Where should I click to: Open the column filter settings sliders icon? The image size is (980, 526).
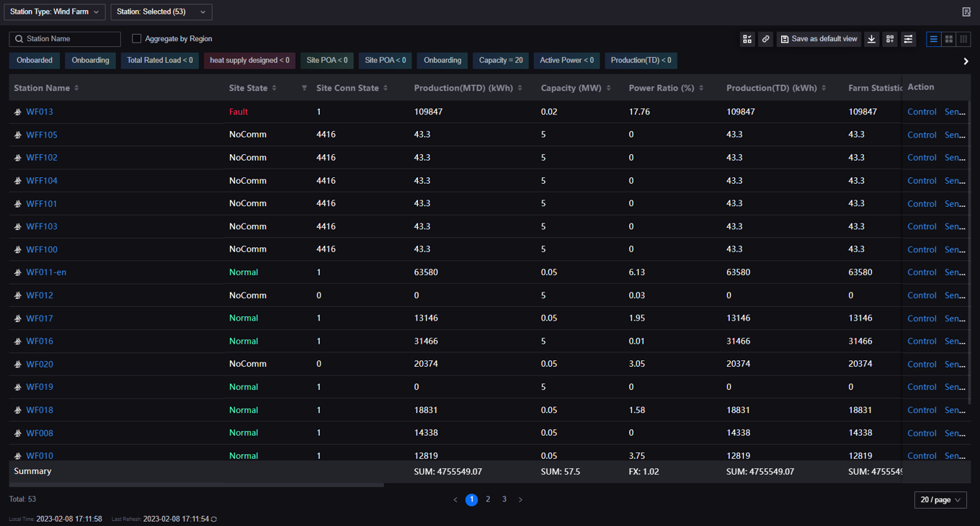[908, 39]
